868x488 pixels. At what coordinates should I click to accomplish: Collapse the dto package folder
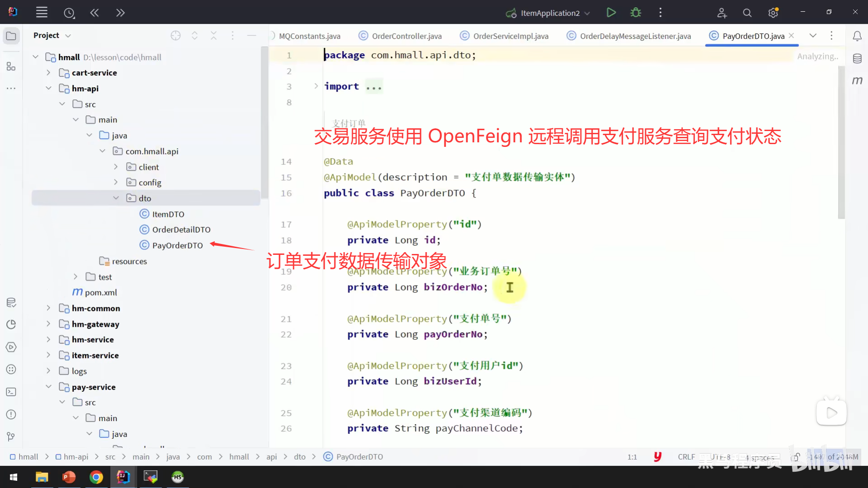[x=116, y=198]
